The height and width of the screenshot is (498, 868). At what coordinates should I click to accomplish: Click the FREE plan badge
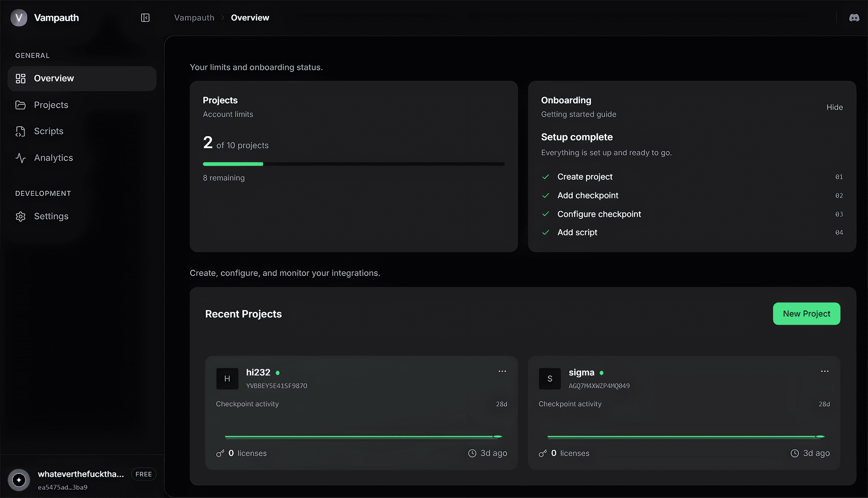click(x=144, y=474)
